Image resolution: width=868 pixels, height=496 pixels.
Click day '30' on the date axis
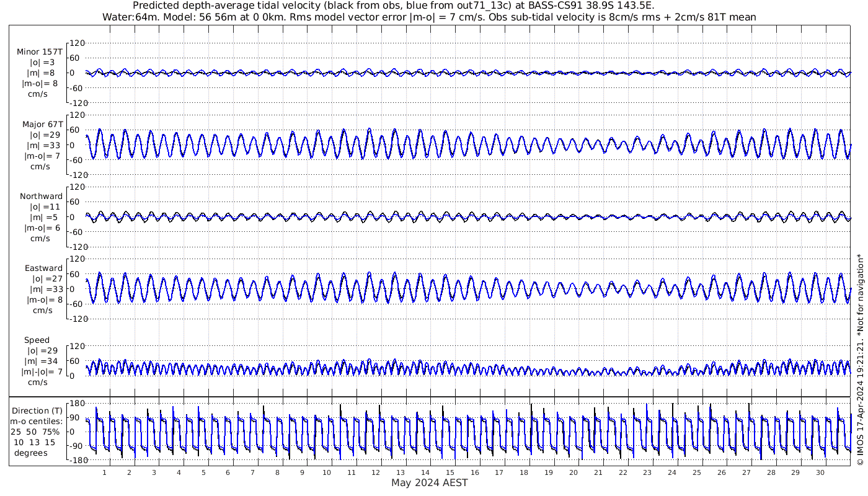pos(820,472)
